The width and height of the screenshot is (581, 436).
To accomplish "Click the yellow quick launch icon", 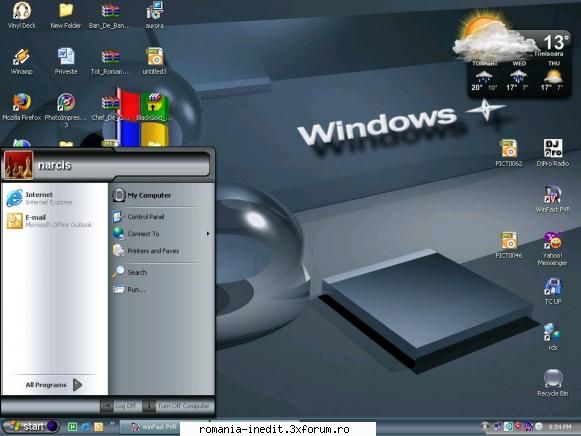I will [x=99, y=427].
